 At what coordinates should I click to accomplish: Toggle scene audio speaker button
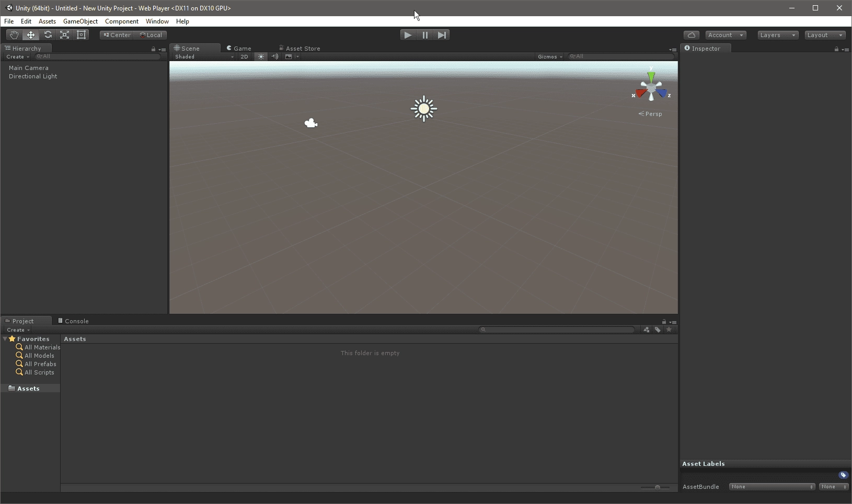[x=275, y=56]
